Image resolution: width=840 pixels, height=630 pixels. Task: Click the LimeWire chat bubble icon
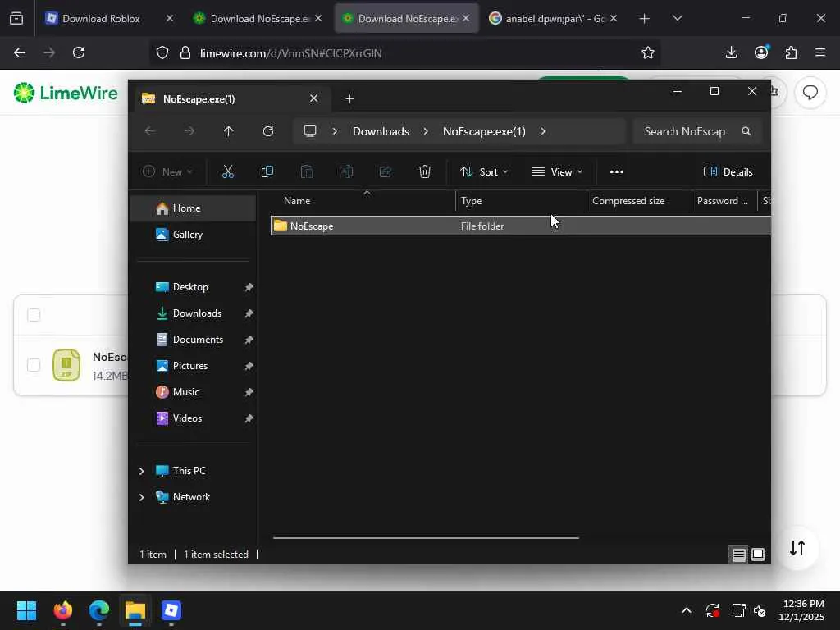tap(810, 93)
